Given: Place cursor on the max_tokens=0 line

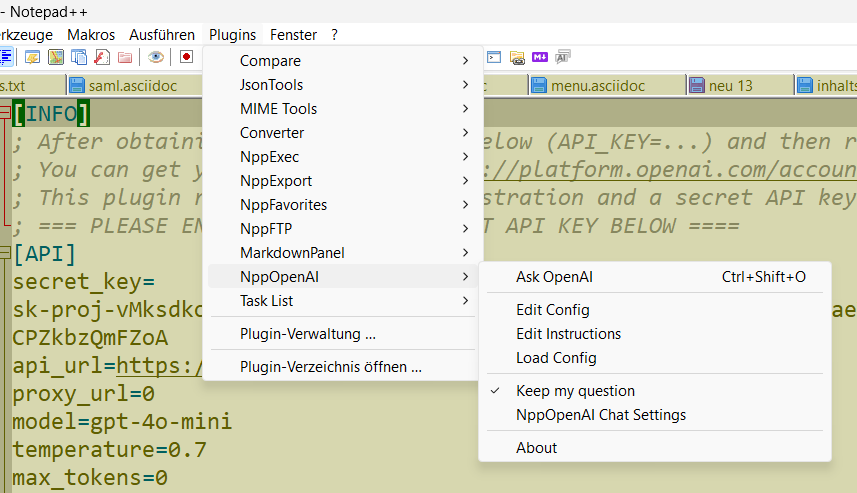Looking at the screenshot, I should 90,478.
